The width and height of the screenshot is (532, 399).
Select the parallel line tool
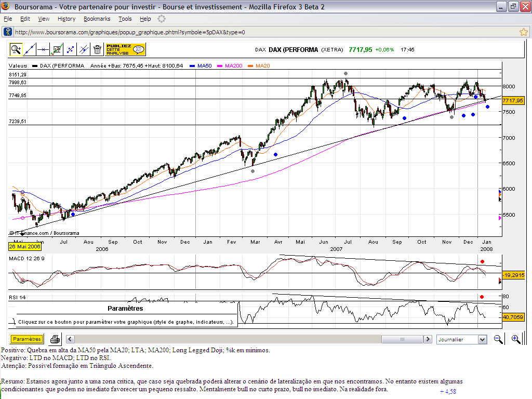tap(84, 49)
